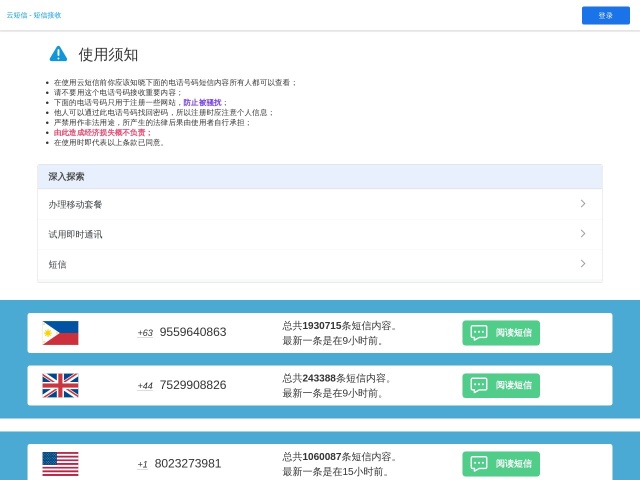
Task: Click the +63 country code
Action: (x=145, y=333)
